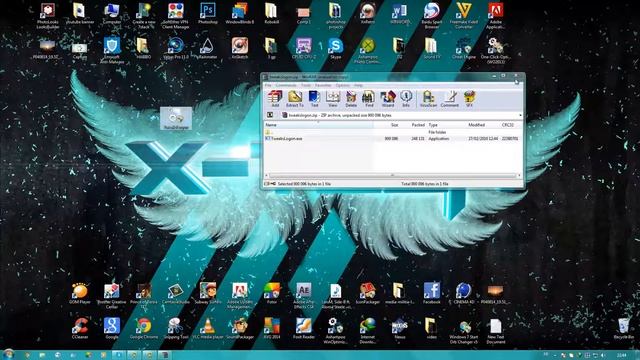This screenshot has width=640, height=360.
Task: Select the Skype desktop shortcut
Action: [336, 49]
